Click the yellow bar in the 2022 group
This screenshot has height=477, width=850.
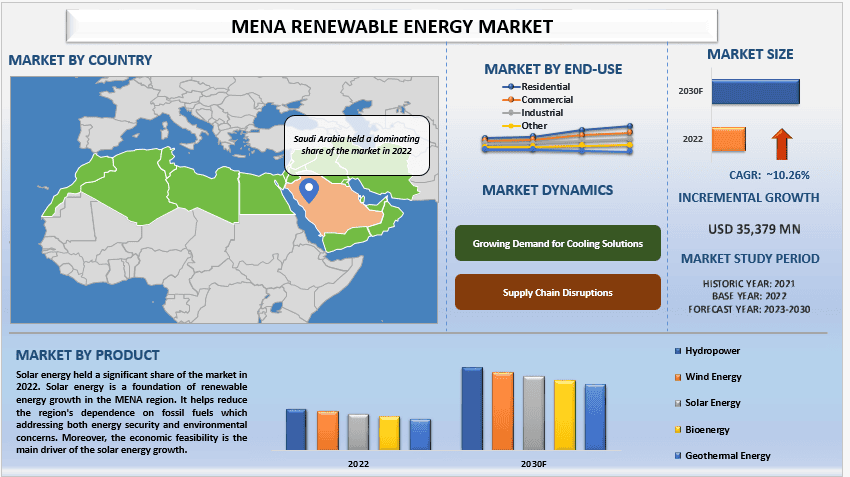pyautogui.click(x=389, y=432)
